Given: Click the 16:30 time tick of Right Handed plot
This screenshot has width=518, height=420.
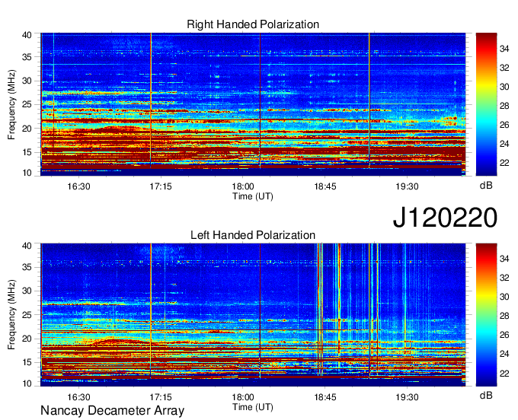Looking at the screenshot, I should [x=78, y=186].
